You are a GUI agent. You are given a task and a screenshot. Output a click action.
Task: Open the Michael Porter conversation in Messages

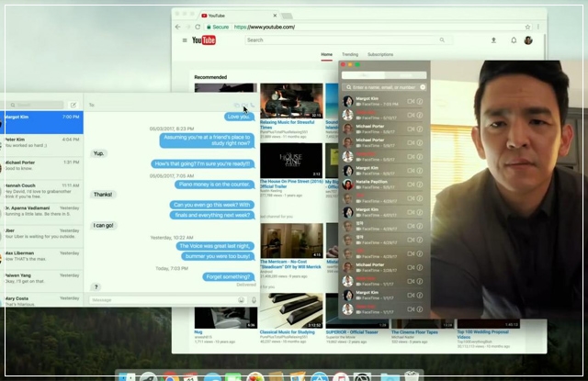[41, 168]
